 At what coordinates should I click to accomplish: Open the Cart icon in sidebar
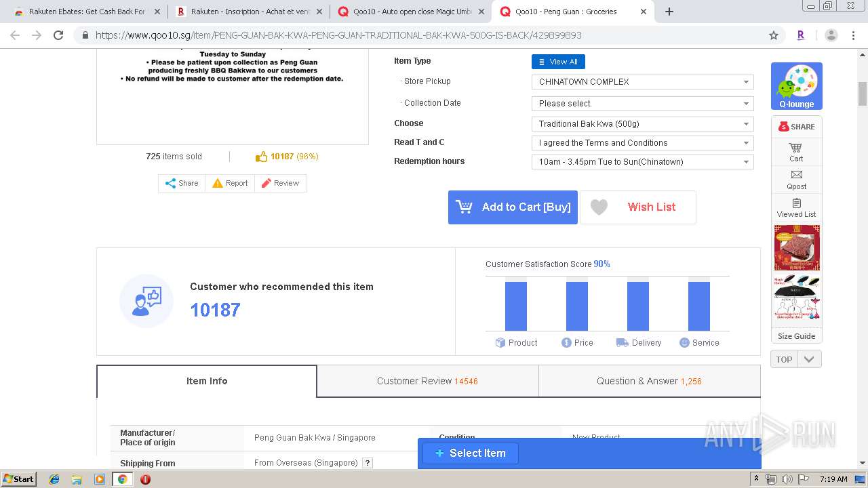click(x=796, y=152)
